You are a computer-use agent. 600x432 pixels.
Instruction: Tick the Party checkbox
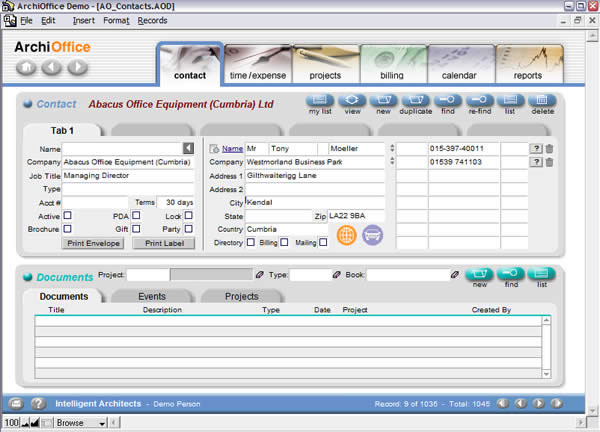click(x=188, y=229)
